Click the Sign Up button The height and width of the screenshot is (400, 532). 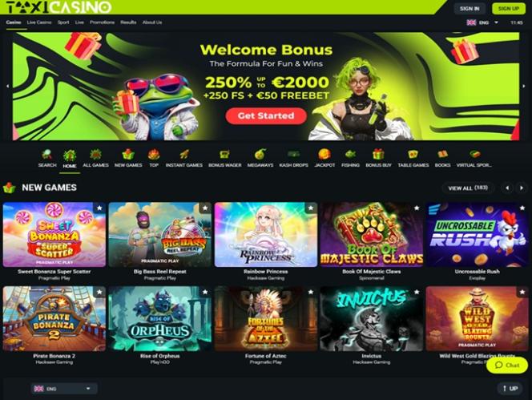point(508,9)
